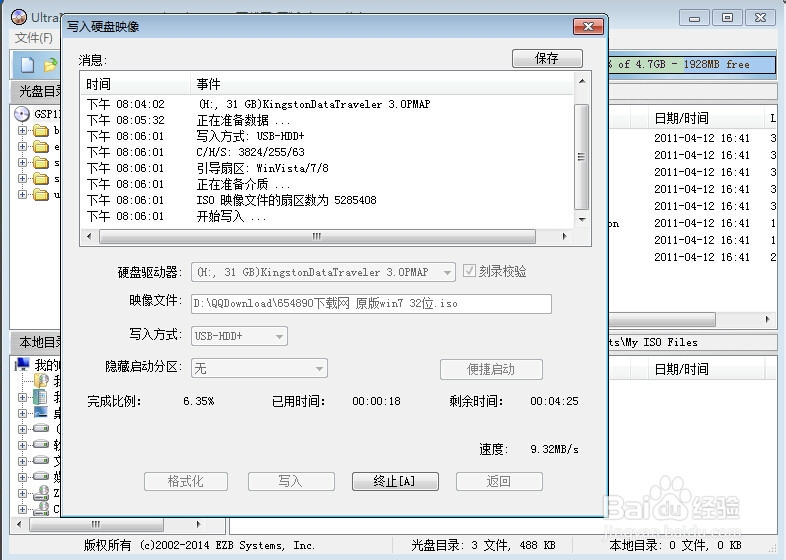This screenshot has height=560, width=786.
Task: Click the New blank file toolbar icon
Action: (28, 65)
